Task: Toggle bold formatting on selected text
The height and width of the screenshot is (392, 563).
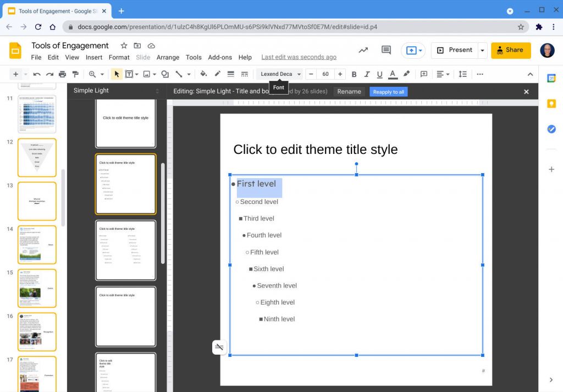Action: (x=354, y=74)
